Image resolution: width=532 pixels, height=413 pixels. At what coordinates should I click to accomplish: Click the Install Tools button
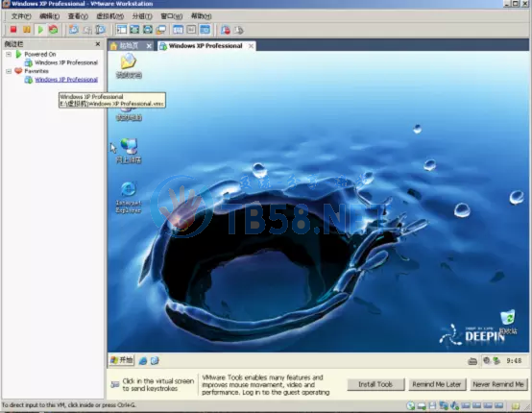click(x=375, y=384)
